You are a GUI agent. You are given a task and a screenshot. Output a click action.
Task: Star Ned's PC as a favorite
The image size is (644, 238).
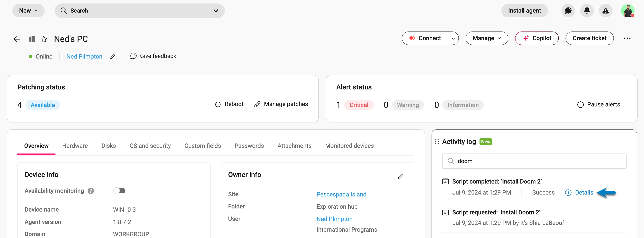(x=44, y=39)
